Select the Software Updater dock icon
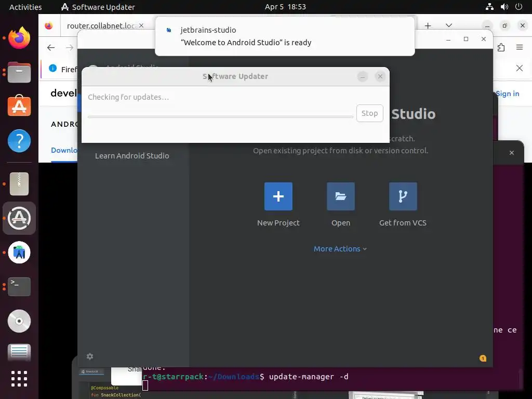 coord(19,218)
